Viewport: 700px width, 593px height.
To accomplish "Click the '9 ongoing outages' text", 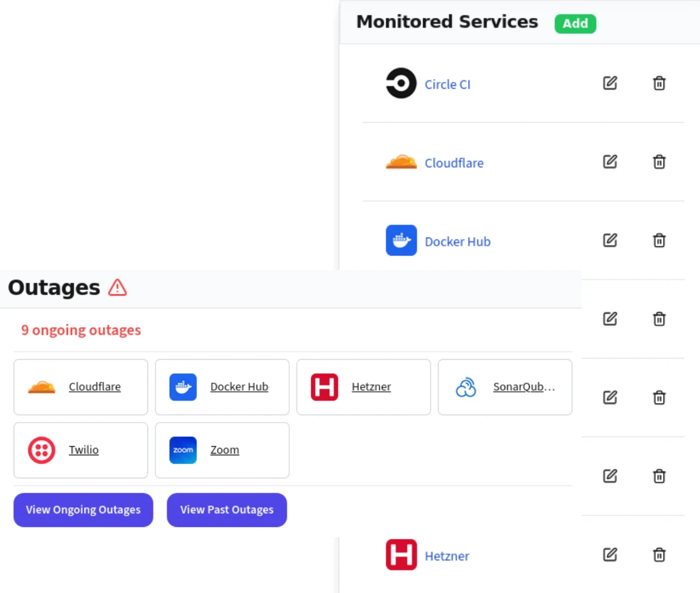I will pyautogui.click(x=81, y=330).
